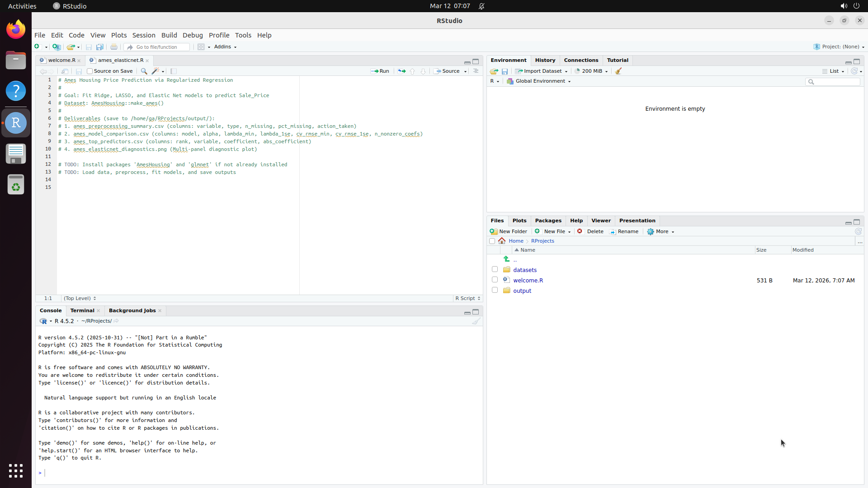Open the Project: (None) selector
Screen dimensions: 868x488
pyautogui.click(x=839, y=47)
